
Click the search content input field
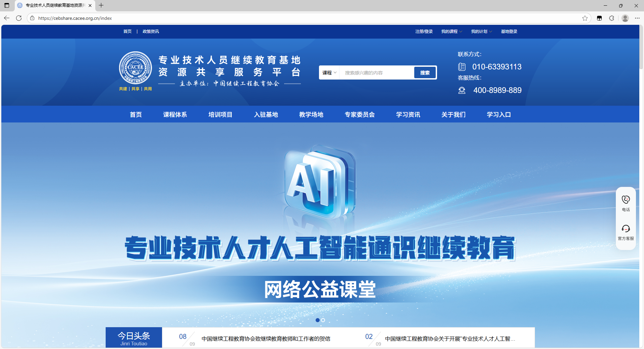click(376, 73)
